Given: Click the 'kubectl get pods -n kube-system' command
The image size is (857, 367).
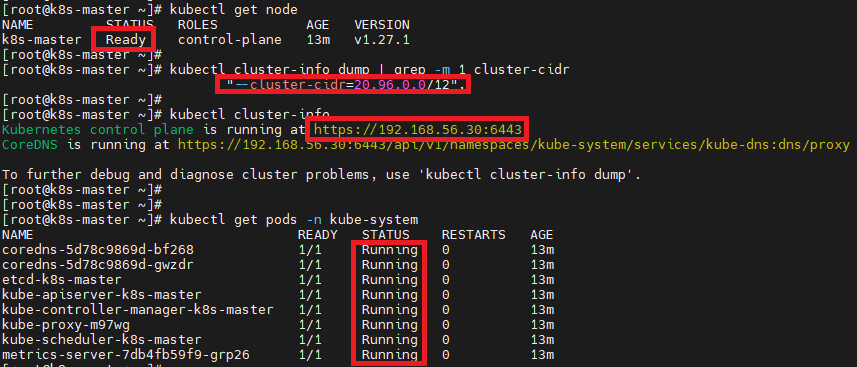Looking at the screenshot, I should 294,220.
